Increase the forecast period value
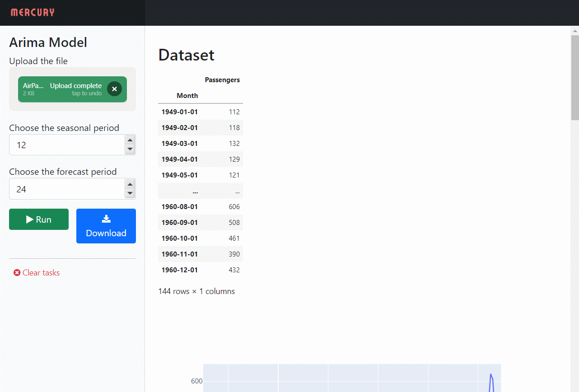The width and height of the screenshot is (579, 392). tap(130, 184)
